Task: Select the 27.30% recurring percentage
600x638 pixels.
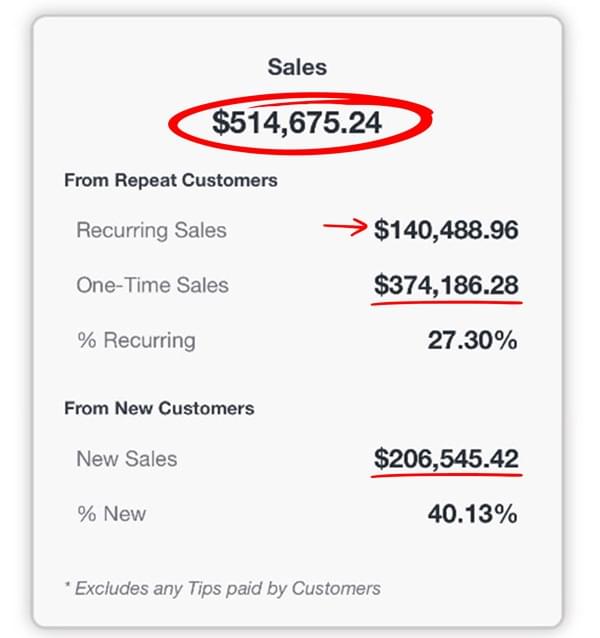Action: pos(472,340)
